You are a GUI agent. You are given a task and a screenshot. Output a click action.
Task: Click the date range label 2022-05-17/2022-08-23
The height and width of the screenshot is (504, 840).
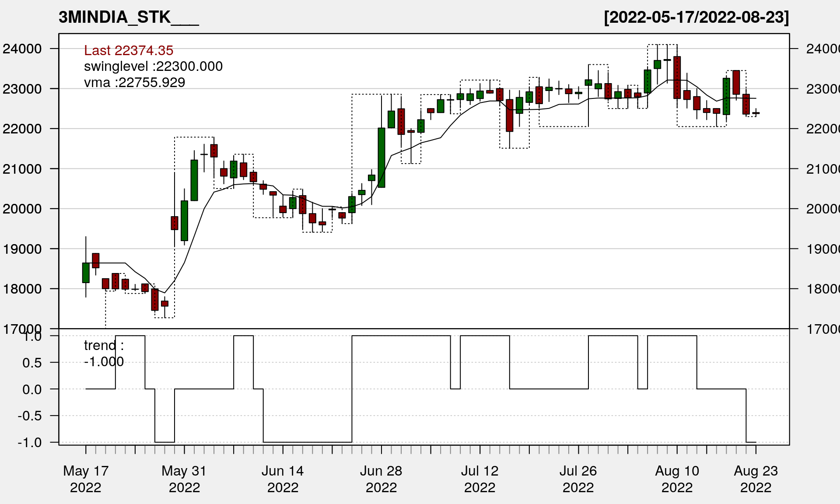(x=696, y=17)
